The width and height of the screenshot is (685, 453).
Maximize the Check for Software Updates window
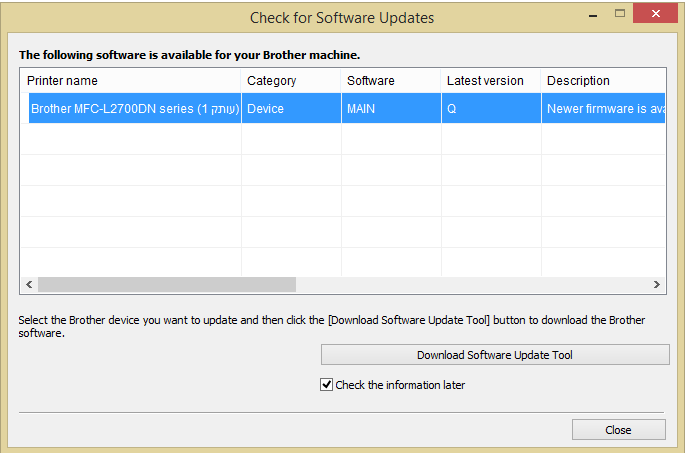619,14
